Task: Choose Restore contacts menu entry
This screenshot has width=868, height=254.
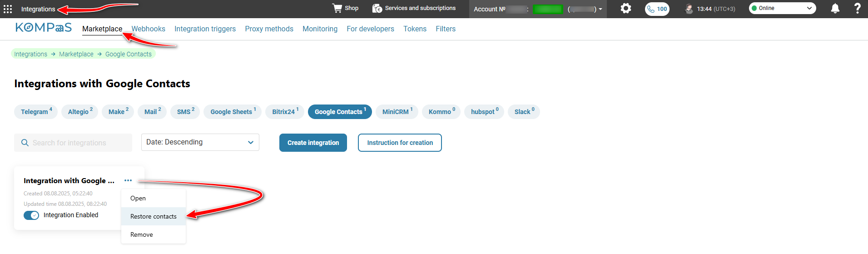Action: [x=154, y=216]
